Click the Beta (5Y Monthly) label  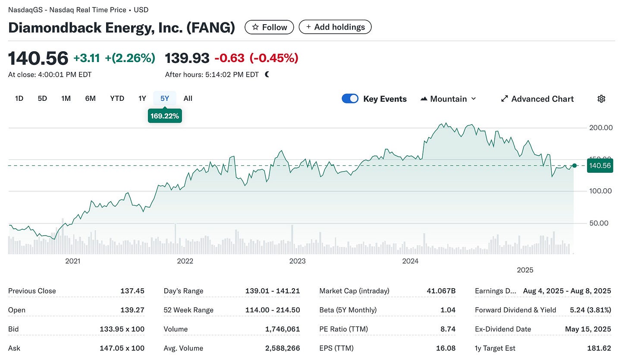pyautogui.click(x=348, y=310)
